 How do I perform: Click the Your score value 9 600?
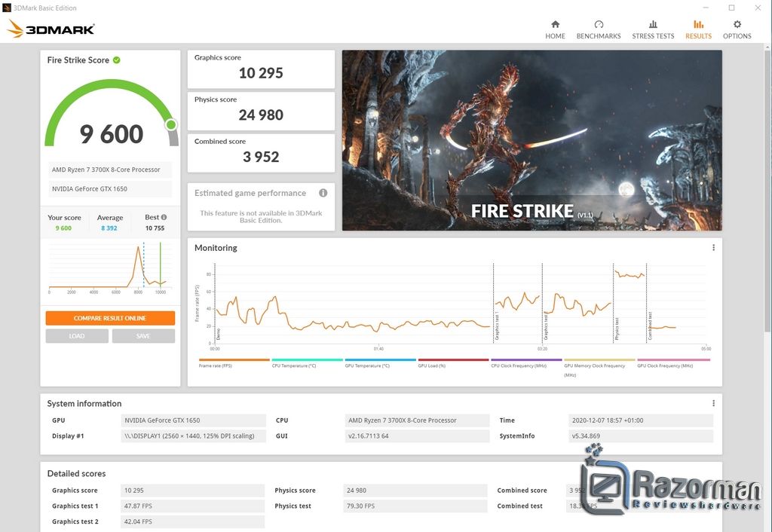(x=63, y=228)
